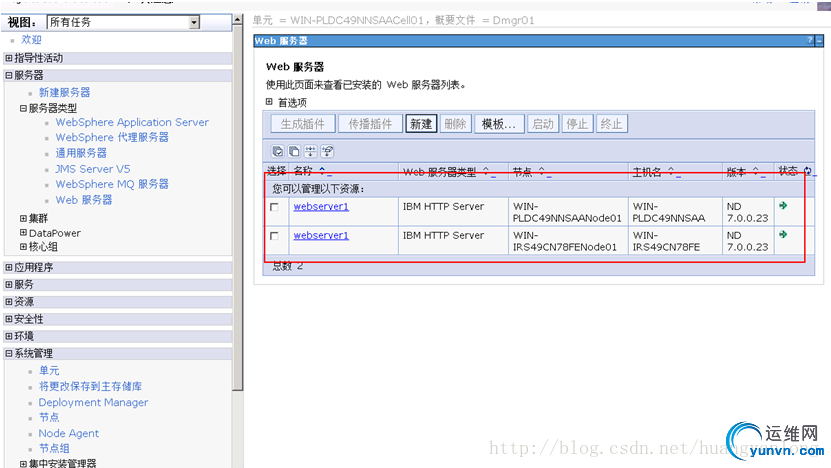Screen dimensions: 831x468
Task: Open WebSphere Application Server link
Action: (x=132, y=122)
